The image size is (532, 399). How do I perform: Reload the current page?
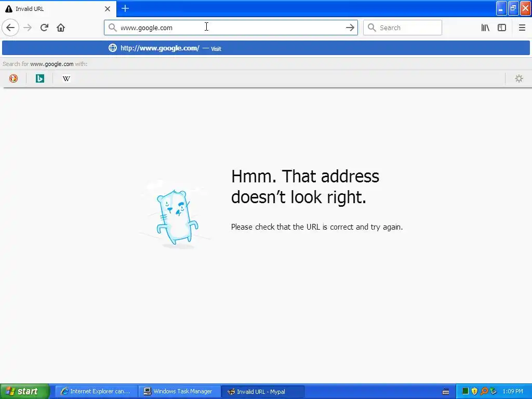tap(44, 28)
